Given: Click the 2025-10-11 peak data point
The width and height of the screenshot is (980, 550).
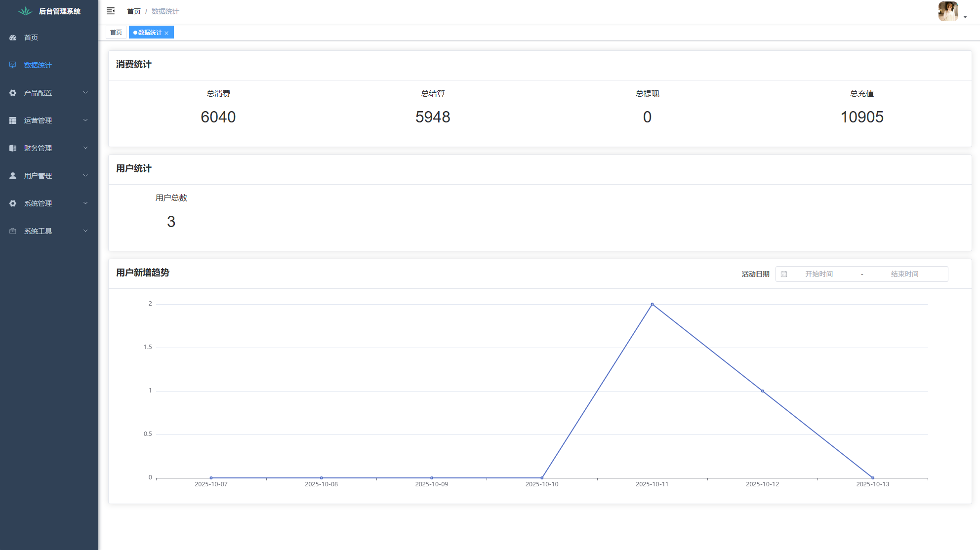Looking at the screenshot, I should 652,304.
